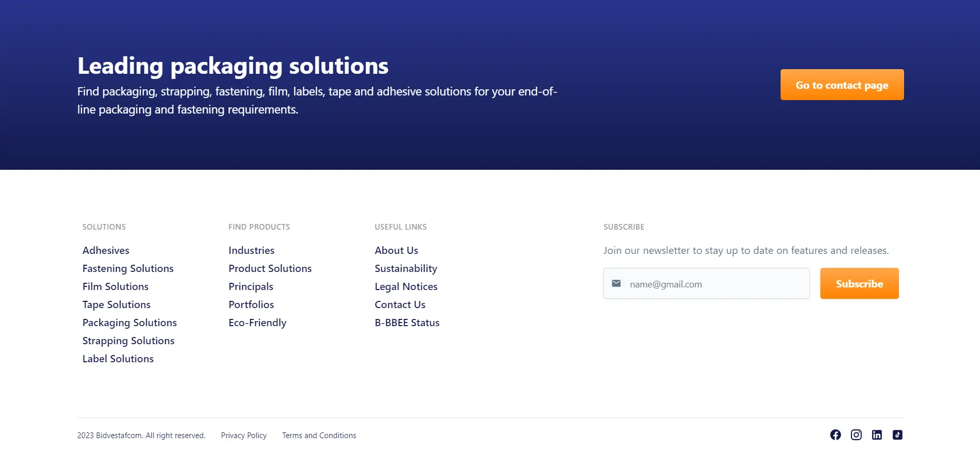Open the Principals page link
Image resolution: width=980 pixels, height=450 pixels.
251,286
